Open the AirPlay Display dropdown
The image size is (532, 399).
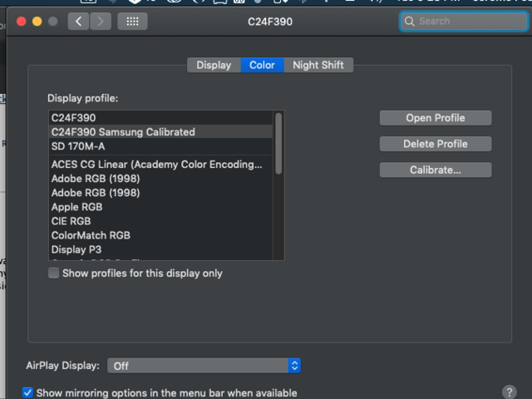(204, 366)
